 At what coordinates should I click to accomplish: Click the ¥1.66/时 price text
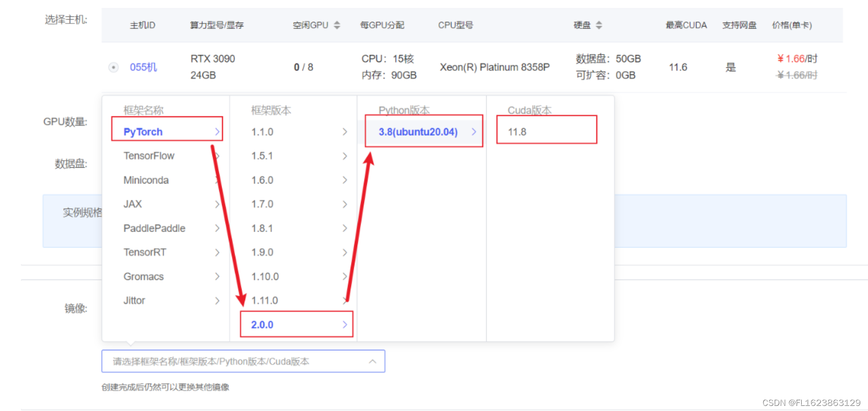[x=797, y=59]
